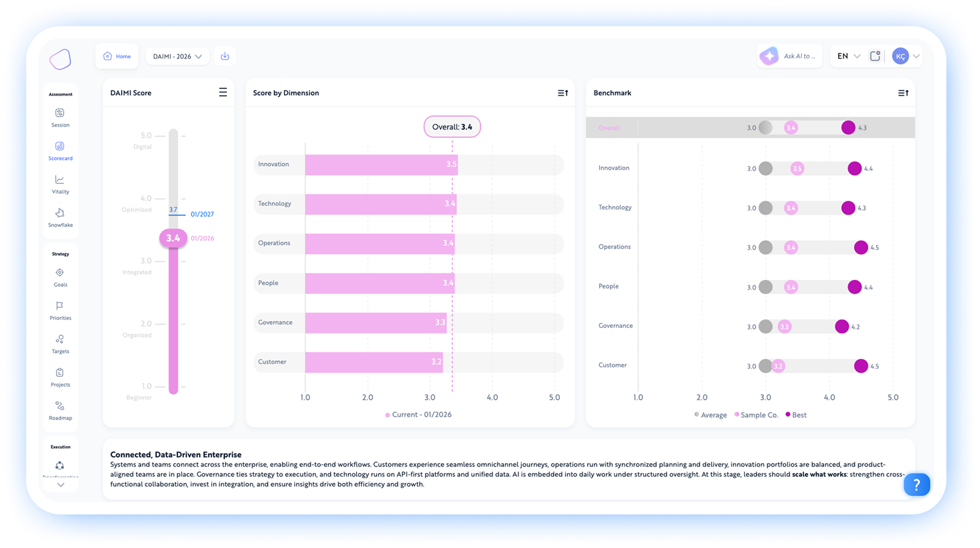Select the Scorecard sidebar icon
Screen dimensions: 980x548
[60, 147]
